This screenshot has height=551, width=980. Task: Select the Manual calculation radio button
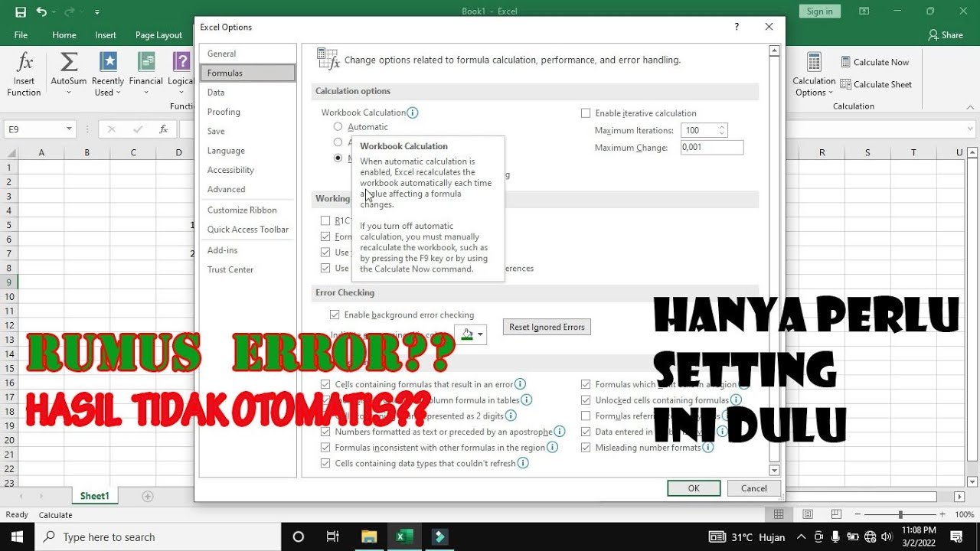[338, 158]
